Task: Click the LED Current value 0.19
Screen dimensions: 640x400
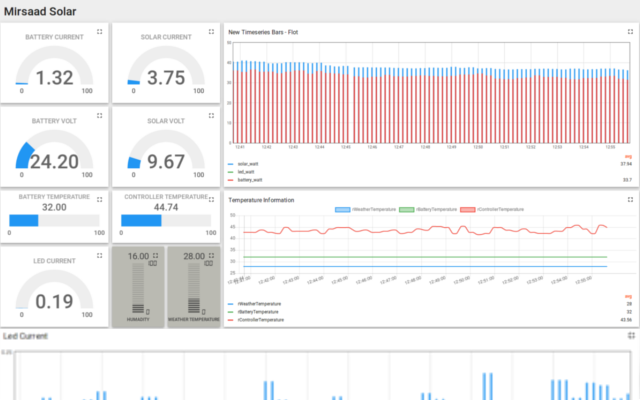Action: click(x=55, y=302)
